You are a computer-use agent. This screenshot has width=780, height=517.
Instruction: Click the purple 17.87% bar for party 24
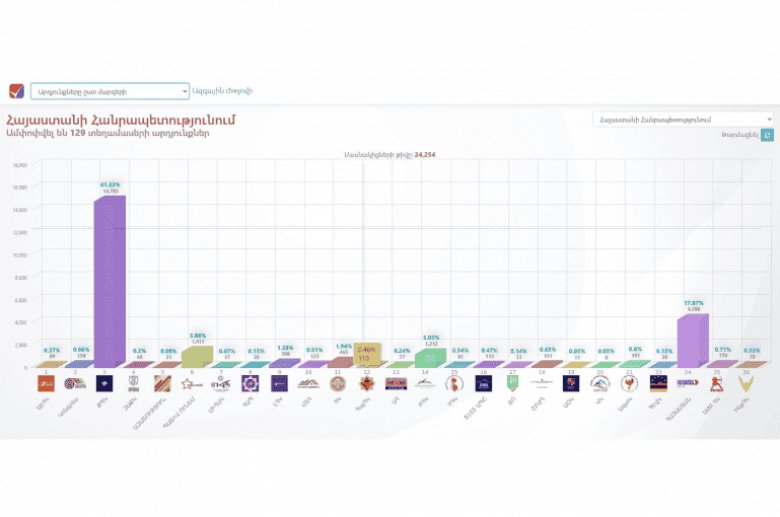[x=691, y=340]
